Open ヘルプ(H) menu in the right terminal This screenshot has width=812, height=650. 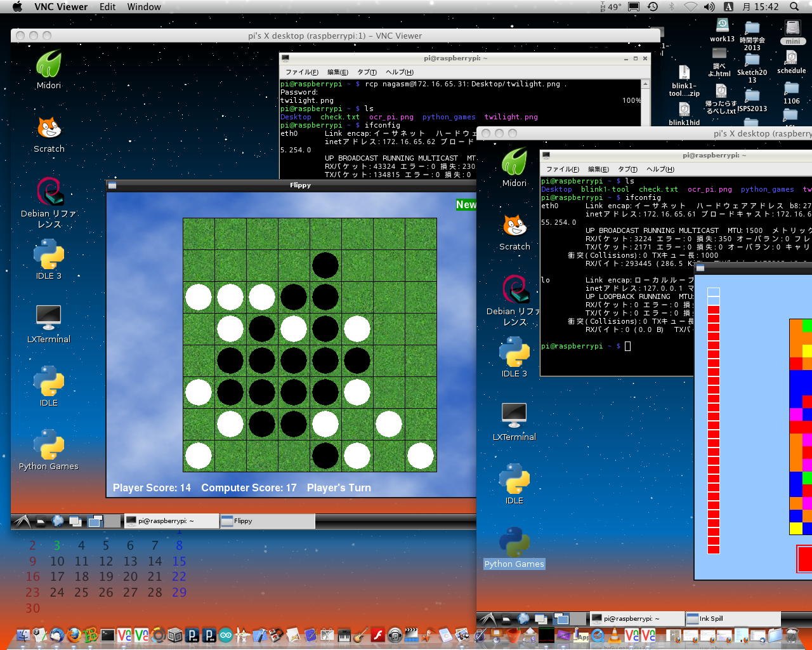coord(660,169)
